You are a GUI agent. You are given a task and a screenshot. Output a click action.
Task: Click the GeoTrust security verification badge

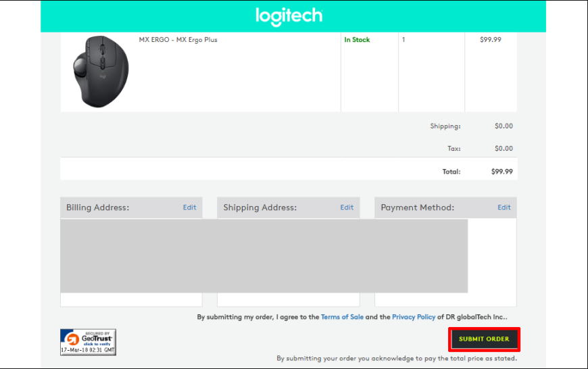(x=88, y=342)
